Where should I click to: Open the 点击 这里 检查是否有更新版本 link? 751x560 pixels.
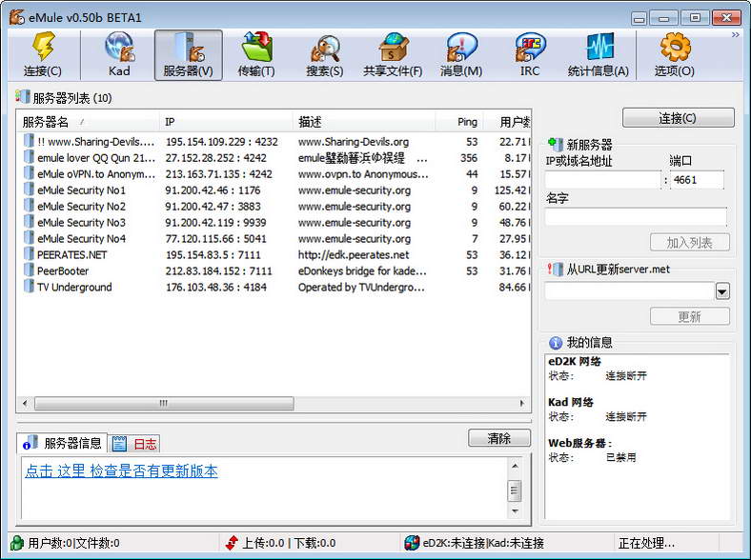(x=121, y=471)
